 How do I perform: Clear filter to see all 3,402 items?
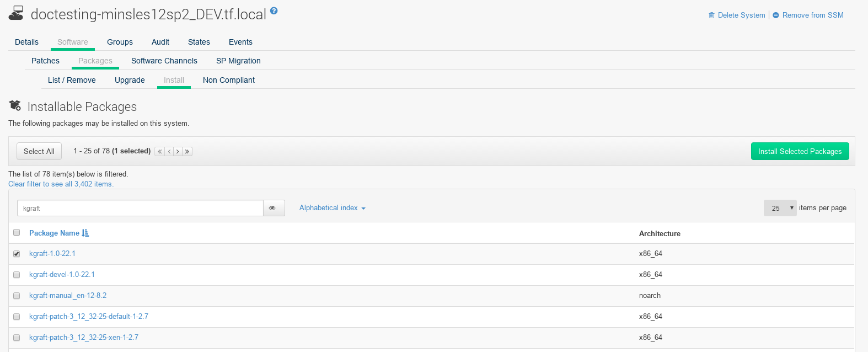(x=61, y=184)
